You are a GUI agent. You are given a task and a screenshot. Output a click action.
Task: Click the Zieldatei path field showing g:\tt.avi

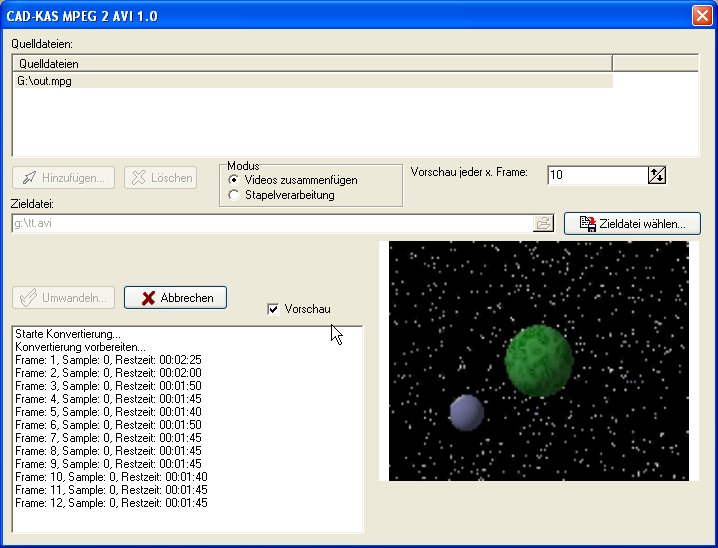270,223
